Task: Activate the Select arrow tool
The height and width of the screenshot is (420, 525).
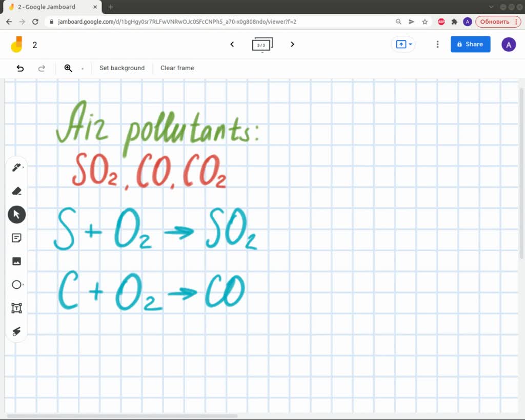Action: coord(17,215)
